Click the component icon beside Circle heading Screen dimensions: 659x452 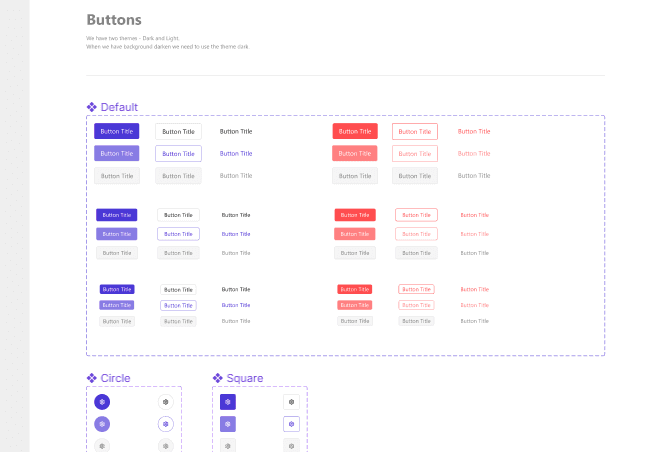(x=92, y=378)
